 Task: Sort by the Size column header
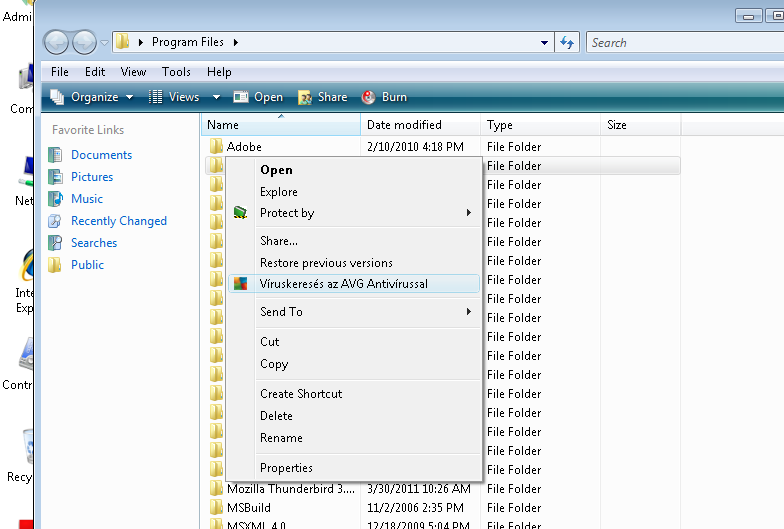tap(640, 125)
